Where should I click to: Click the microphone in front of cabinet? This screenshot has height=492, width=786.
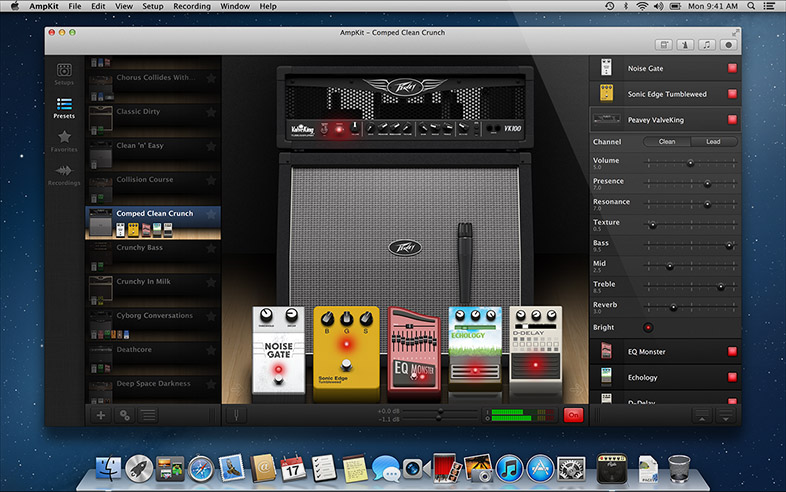pyautogui.click(x=465, y=262)
